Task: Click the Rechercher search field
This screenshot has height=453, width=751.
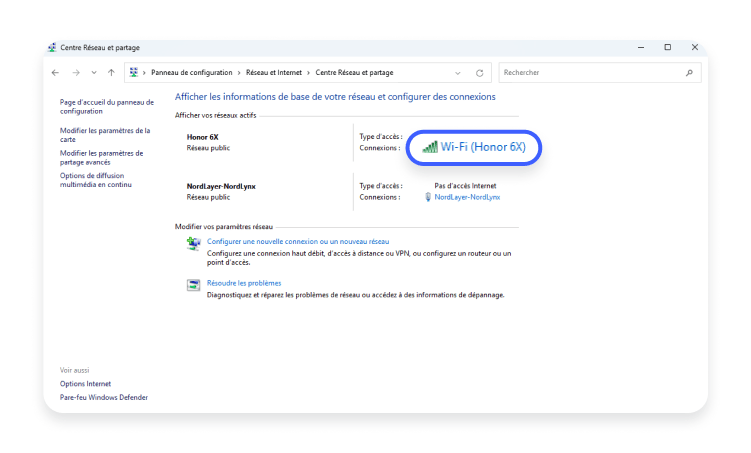Action: coord(600,73)
